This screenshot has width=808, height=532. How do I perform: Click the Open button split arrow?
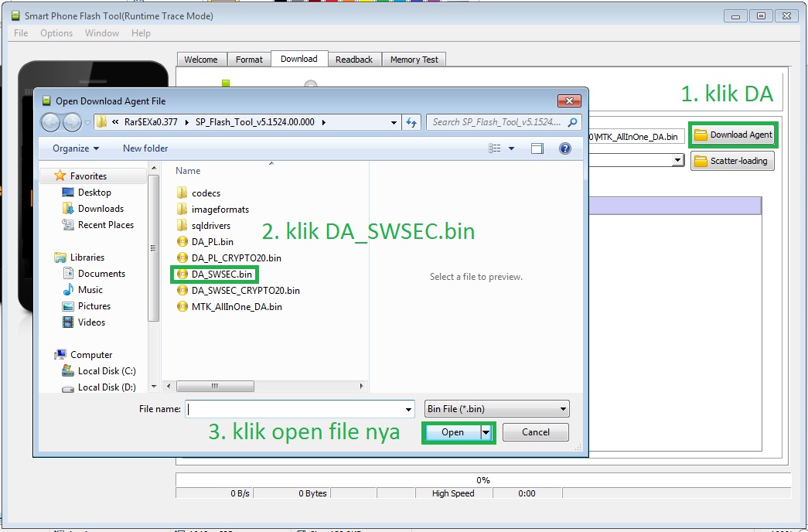tap(486, 432)
